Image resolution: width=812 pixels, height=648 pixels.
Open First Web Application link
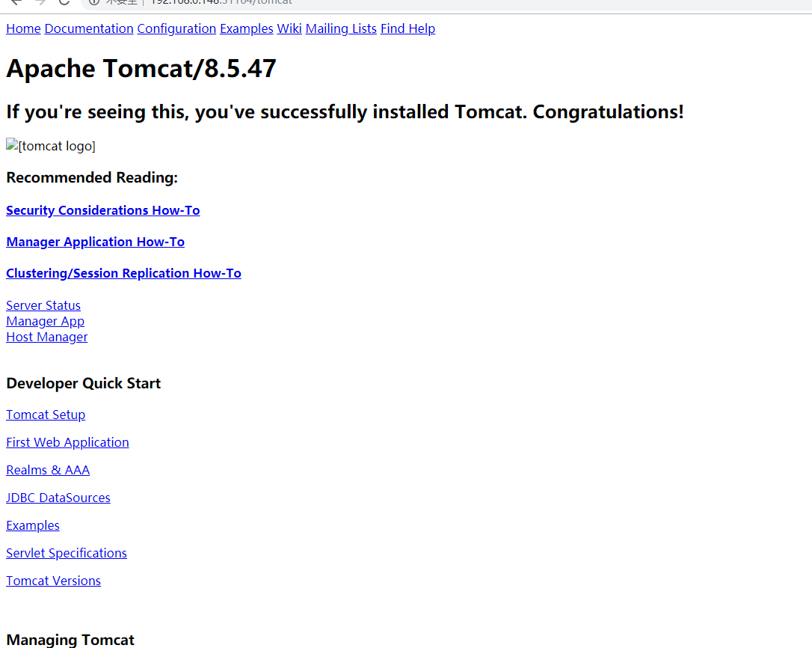pos(67,442)
